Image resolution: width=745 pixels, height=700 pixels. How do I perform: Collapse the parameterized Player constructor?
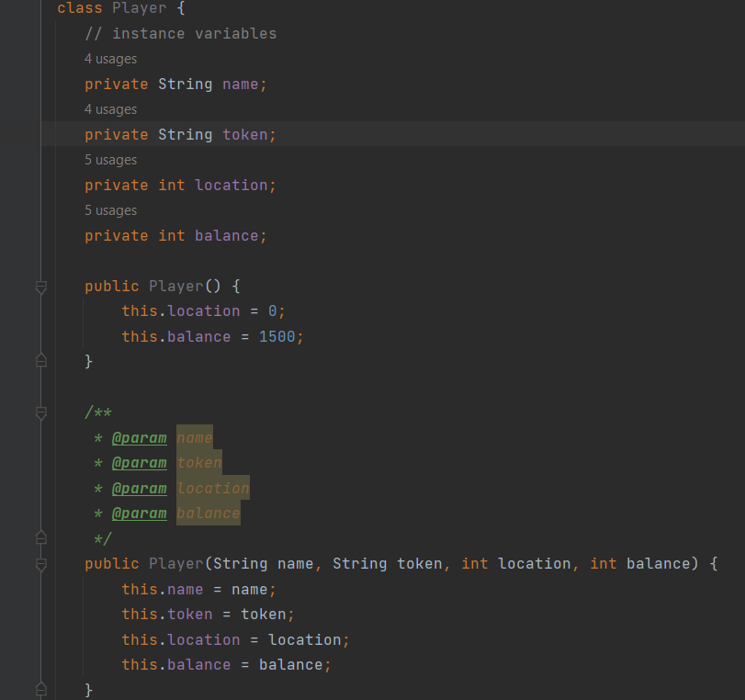(x=40, y=563)
